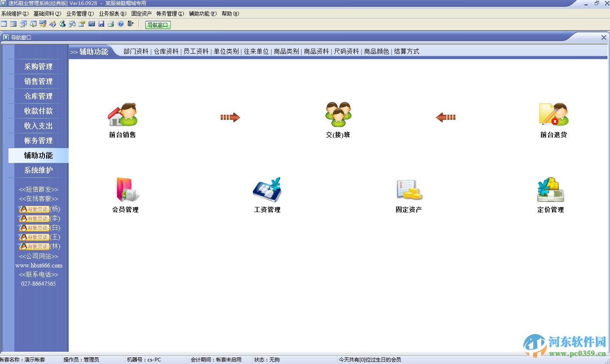The width and height of the screenshot is (610, 364).
Task: Switch to the 采购管理 sidebar tab
Action: pyautogui.click(x=38, y=66)
